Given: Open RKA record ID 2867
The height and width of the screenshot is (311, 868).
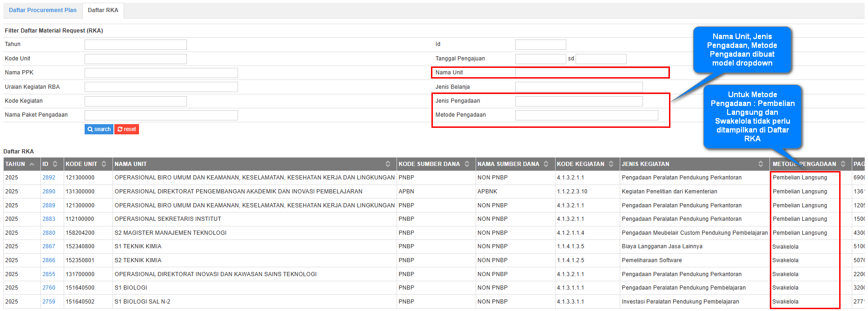Looking at the screenshot, I should click(49, 246).
